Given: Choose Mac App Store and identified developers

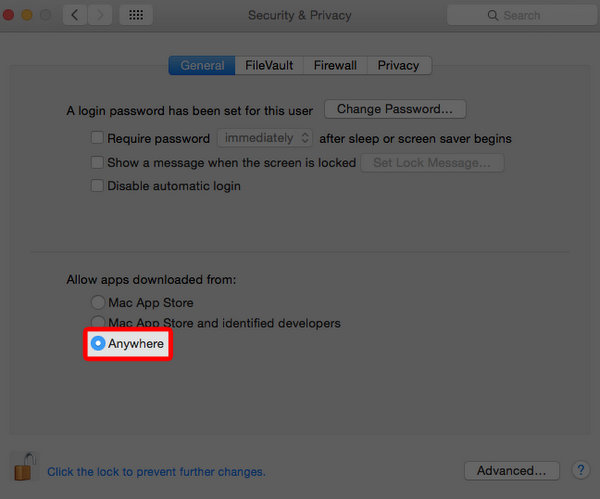Looking at the screenshot, I should coord(98,323).
